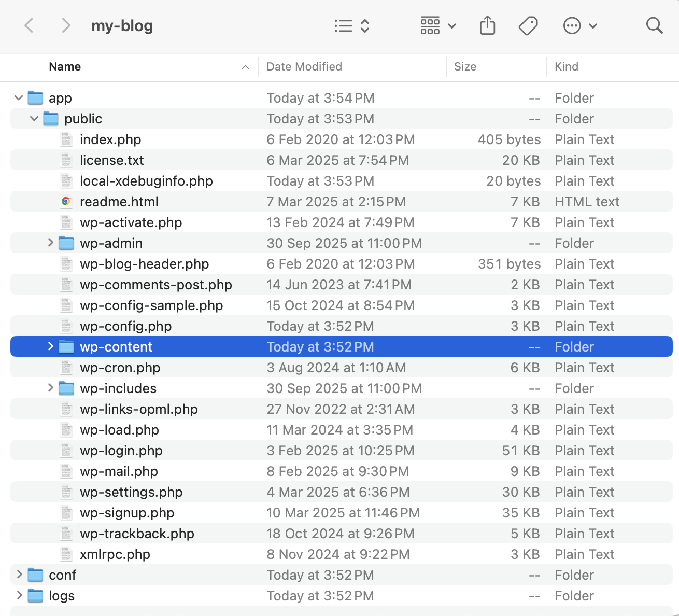The height and width of the screenshot is (616, 679).
Task: Expand the wp-content folder
Action: tap(50, 346)
